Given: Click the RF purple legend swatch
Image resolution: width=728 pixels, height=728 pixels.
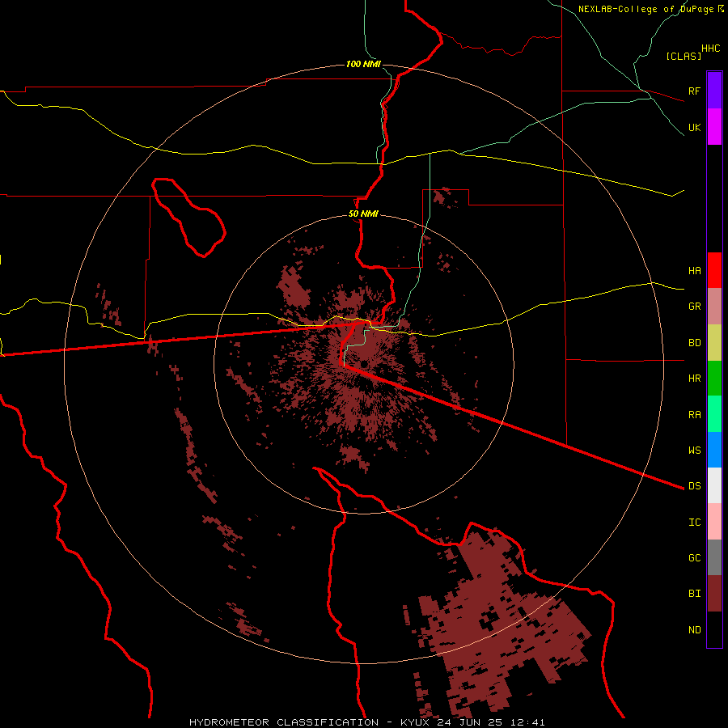Looking at the screenshot, I should (x=714, y=91).
